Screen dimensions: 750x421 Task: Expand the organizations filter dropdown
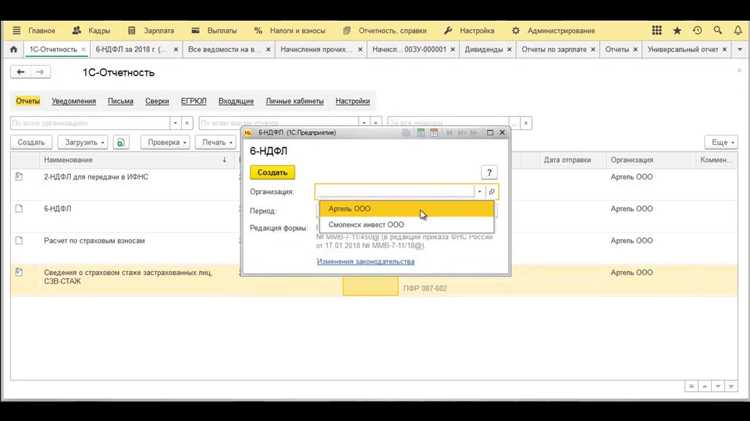[x=175, y=123]
